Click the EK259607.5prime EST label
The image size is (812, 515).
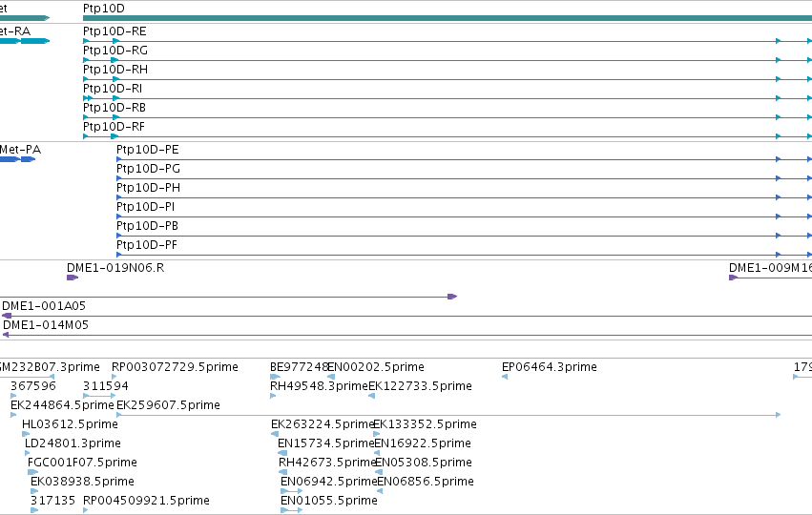click(x=168, y=405)
